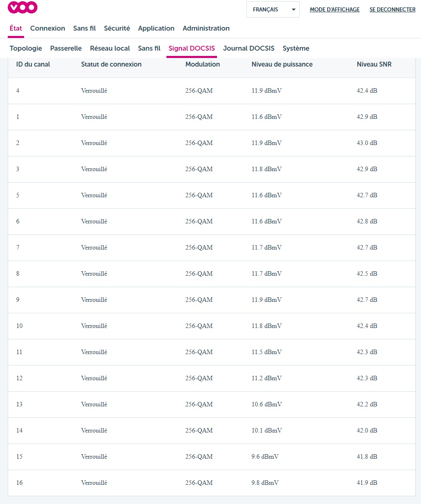This screenshot has width=421, height=504.
Task: Open the FRANÇAIS language dropdown
Action: (266, 9)
